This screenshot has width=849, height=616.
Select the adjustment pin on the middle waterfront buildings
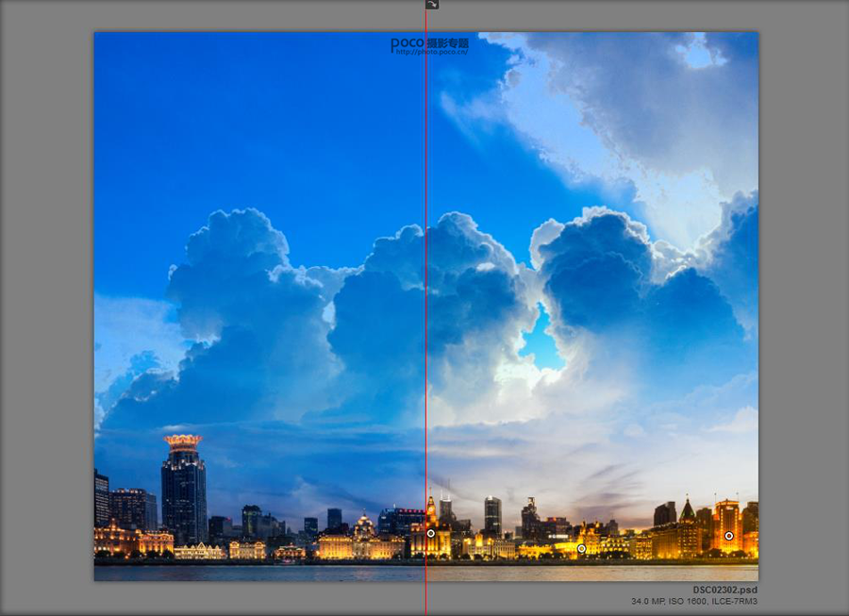581,548
